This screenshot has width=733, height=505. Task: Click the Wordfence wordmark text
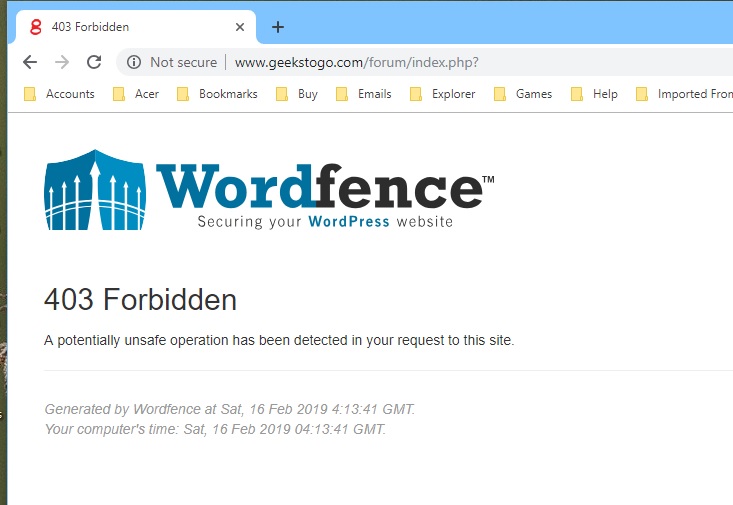pos(325,186)
